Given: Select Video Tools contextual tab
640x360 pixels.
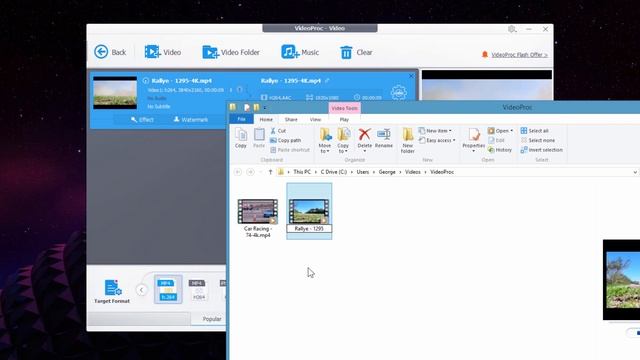Looking at the screenshot, I should (344, 108).
